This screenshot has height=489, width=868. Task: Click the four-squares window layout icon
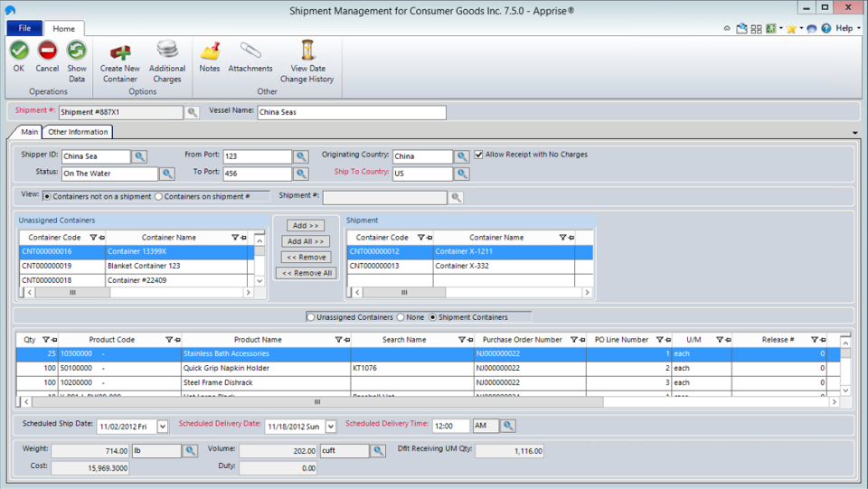coord(756,29)
